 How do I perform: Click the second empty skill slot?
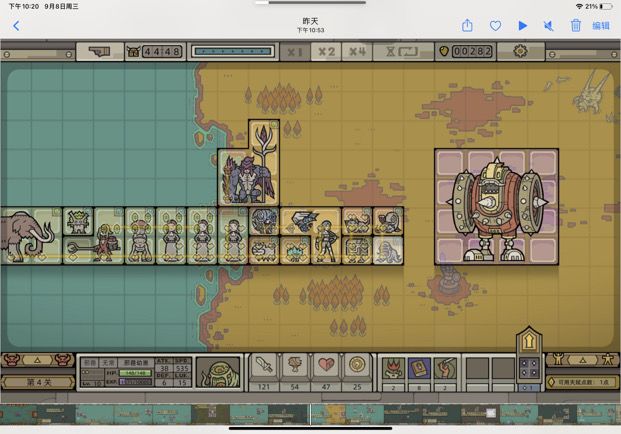click(503, 368)
